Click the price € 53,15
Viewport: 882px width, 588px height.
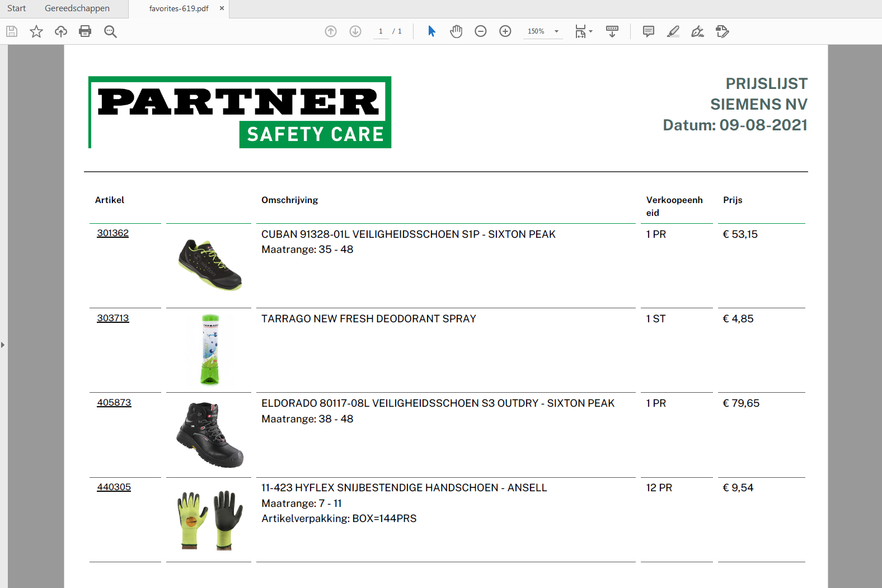point(740,234)
